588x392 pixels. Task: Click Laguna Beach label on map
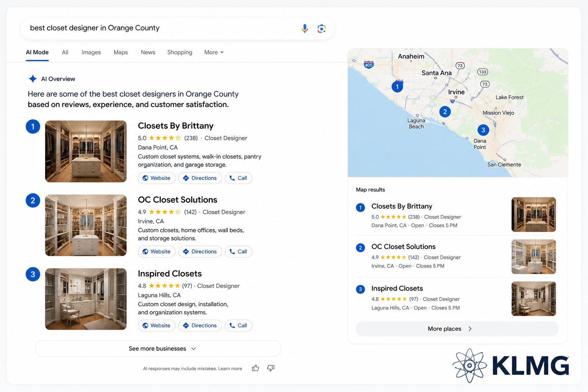416,123
